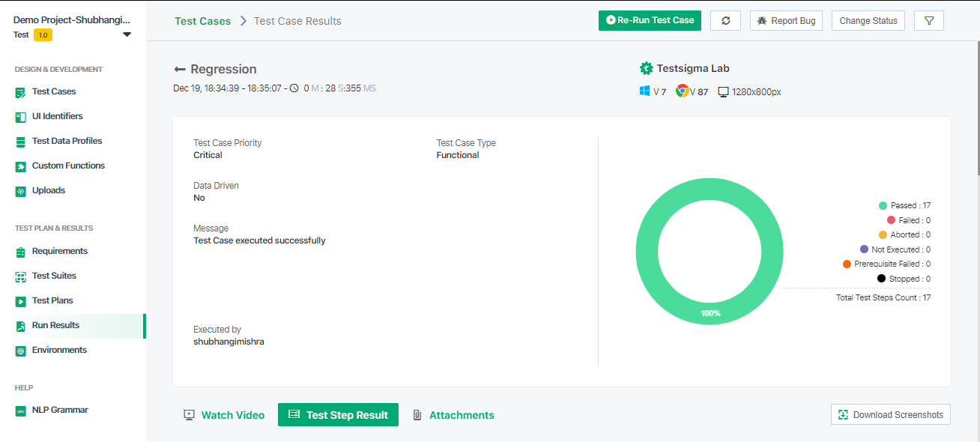Viewport: 980px width, 442px height.
Task: Click the black Stopped legend dot
Action: (x=881, y=279)
